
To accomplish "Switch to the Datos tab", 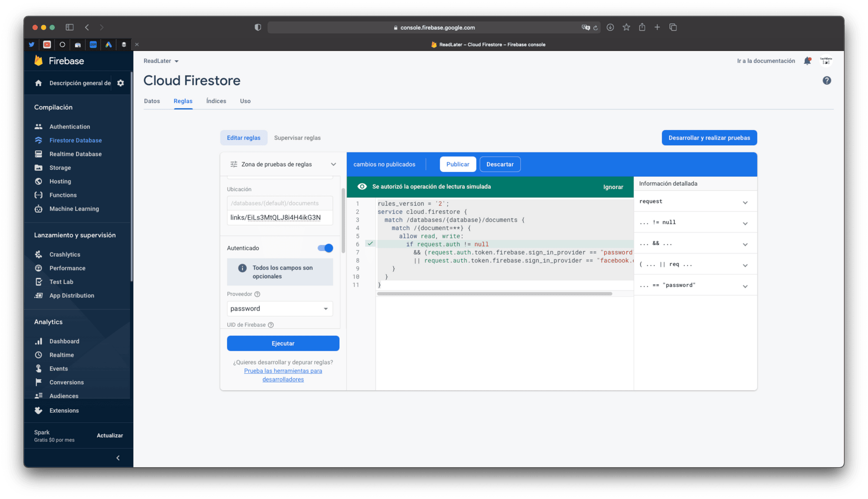I will pyautogui.click(x=152, y=101).
